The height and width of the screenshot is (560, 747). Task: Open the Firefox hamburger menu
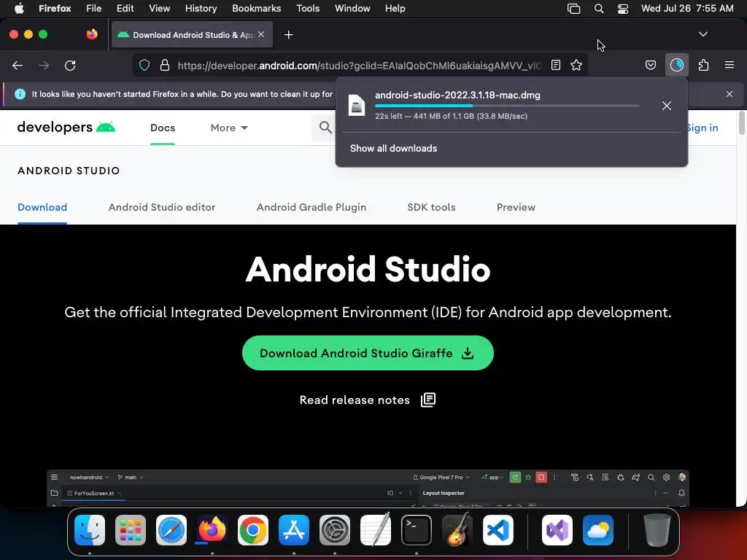(729, 65)
